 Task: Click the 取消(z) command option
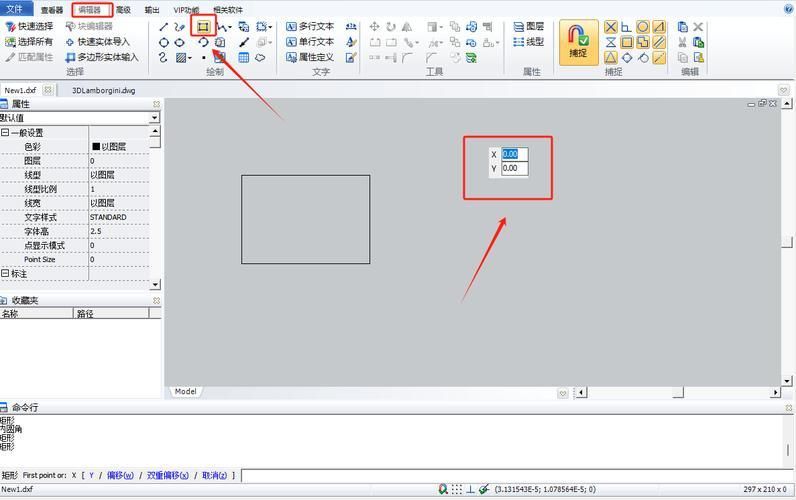(214, 475)
